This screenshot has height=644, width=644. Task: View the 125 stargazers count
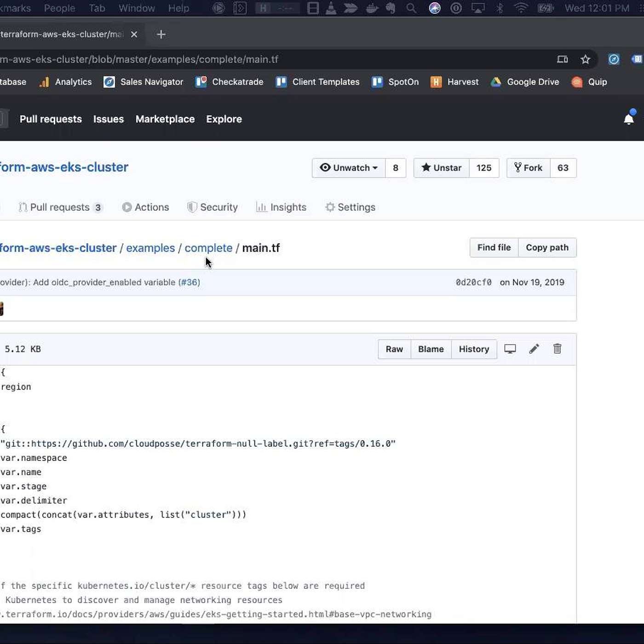pyautogui.click(x=484, y=168)
